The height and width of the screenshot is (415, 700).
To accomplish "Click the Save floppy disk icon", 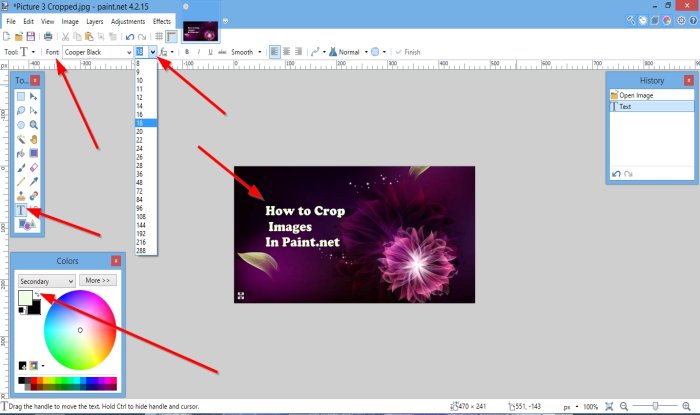I will pyautogui.click(x=30, y=37).
